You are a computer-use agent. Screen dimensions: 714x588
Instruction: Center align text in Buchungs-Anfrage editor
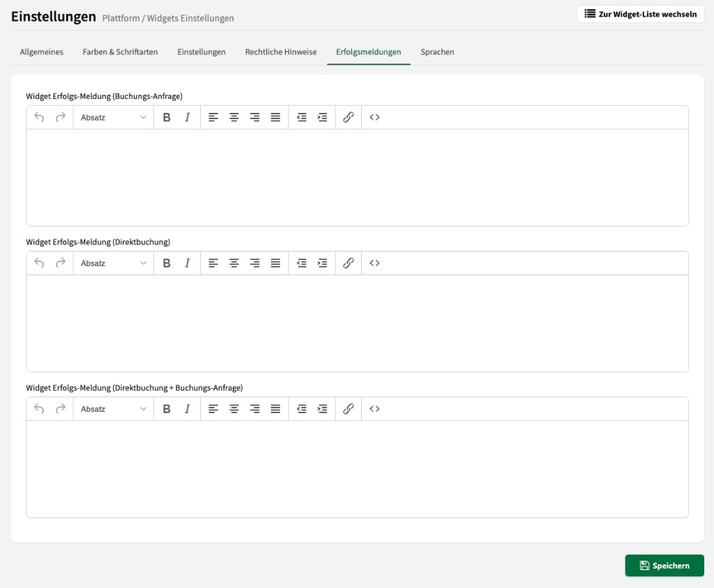(x=234, y=118)
